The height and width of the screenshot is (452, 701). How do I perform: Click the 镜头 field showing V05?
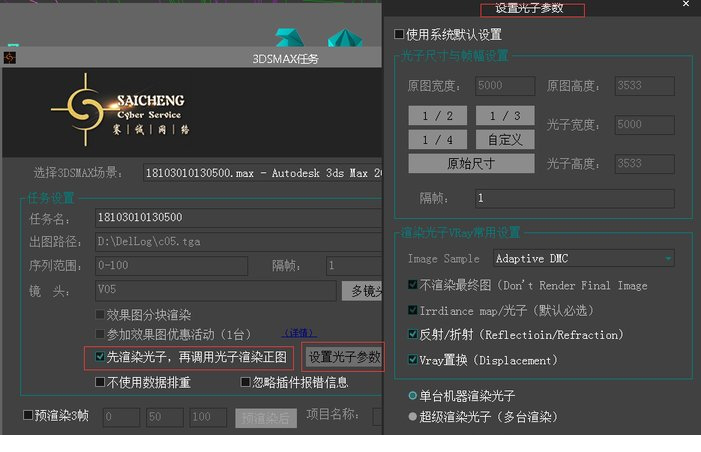(215, 290)
